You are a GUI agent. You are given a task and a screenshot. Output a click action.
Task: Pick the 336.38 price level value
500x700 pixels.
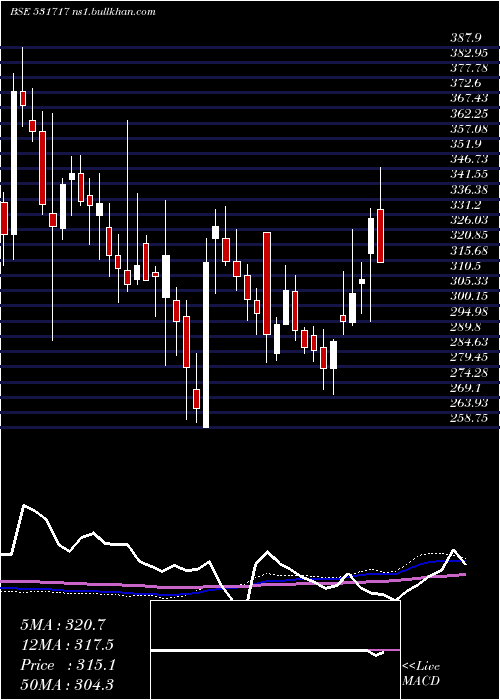[x=469, y=190]
